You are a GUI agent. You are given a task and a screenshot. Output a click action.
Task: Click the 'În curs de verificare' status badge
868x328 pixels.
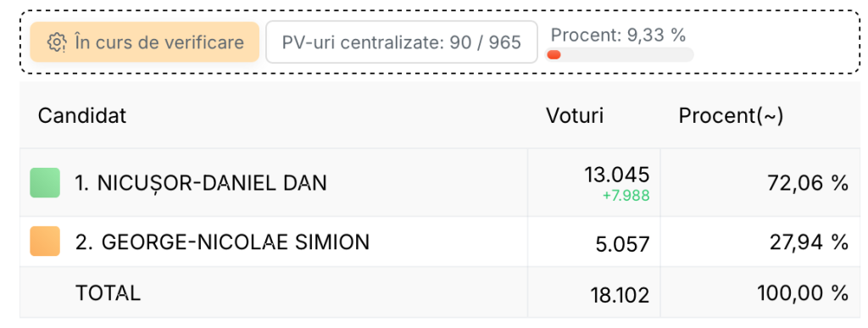[144, 42]
